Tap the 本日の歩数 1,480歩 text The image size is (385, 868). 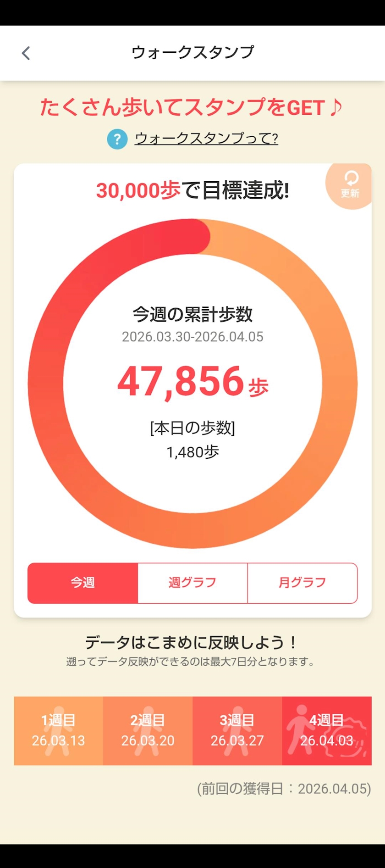pos(192,440)
